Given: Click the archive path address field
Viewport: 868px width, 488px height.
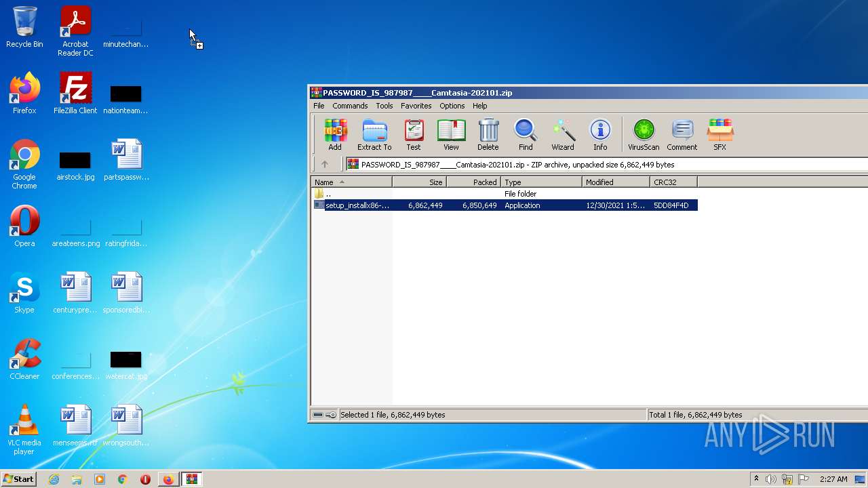Looking at the screenshot, I should click(x=606, y=164).
